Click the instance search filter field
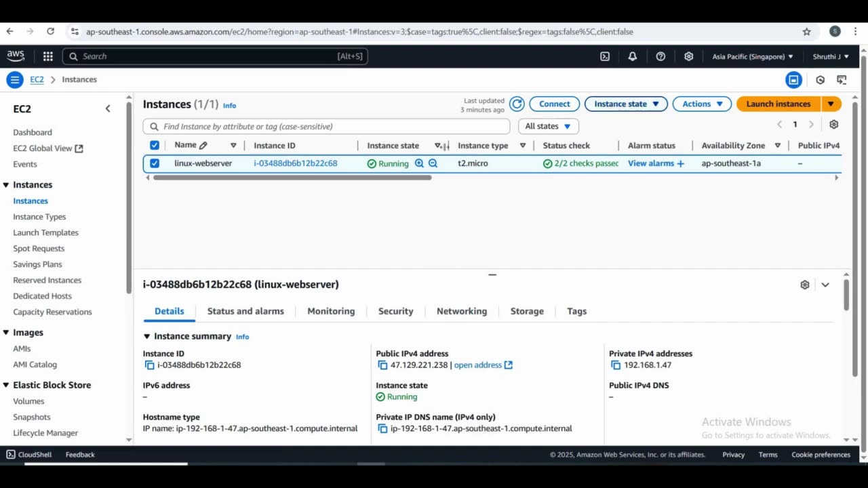Viewport: 868px width, 488px height. (326, 127)
